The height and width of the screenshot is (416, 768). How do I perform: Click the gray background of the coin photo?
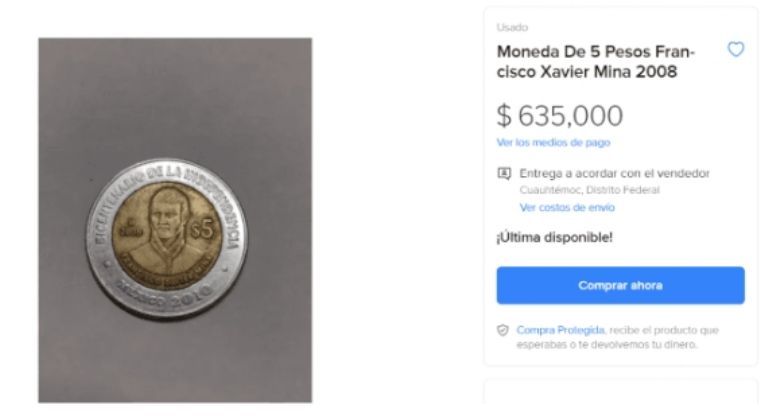[175, 98]
